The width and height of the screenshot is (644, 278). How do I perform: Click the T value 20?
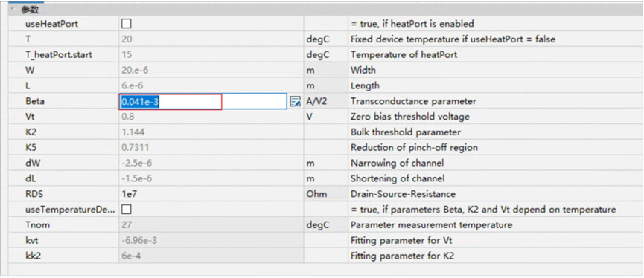(127, 39)
